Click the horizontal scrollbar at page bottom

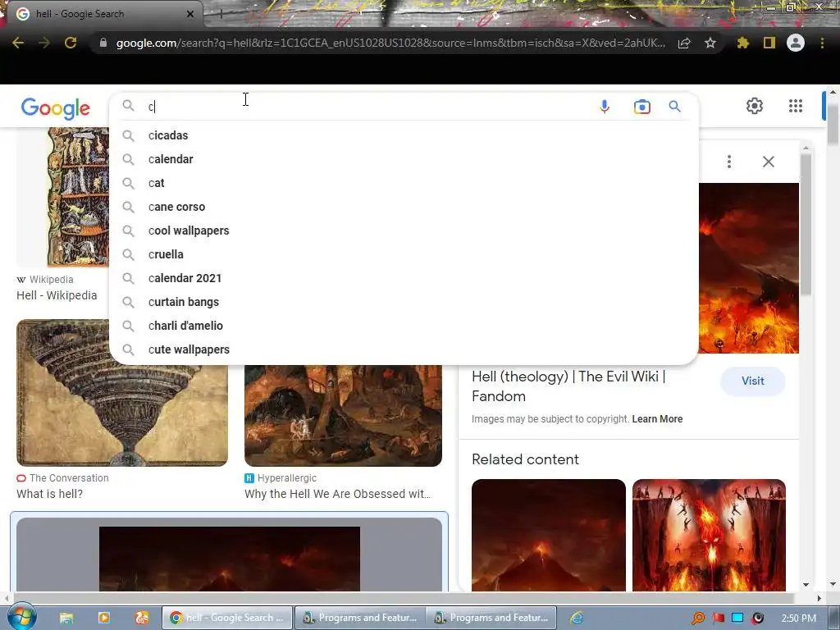point(404,598)
